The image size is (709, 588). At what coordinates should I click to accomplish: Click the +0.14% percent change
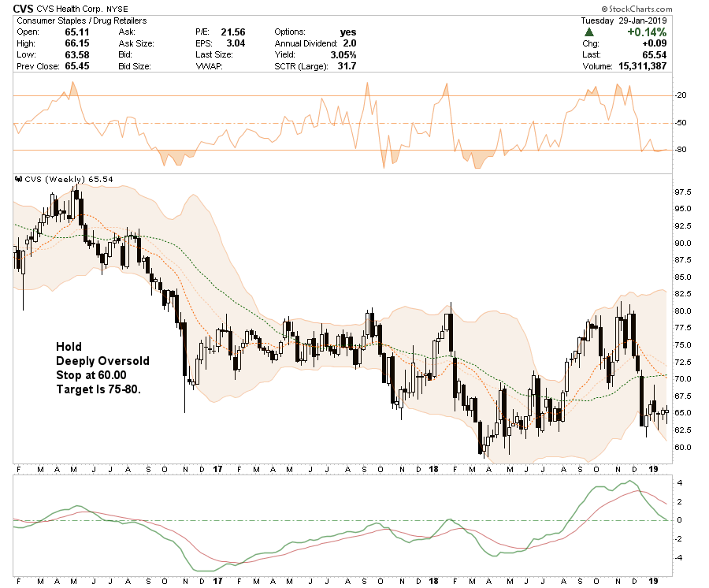647,32
